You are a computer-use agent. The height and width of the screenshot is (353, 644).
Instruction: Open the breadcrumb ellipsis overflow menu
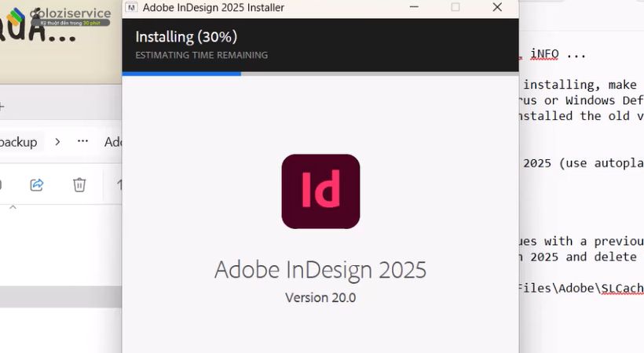pyautogui.click(x=82, y=140)
